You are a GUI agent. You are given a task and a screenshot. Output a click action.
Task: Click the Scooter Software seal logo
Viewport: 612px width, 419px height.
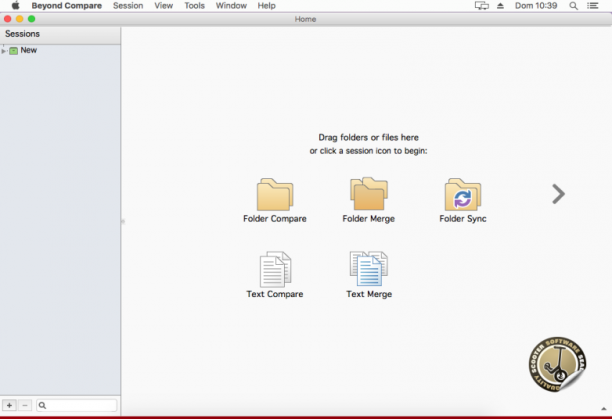click(557, 364)
